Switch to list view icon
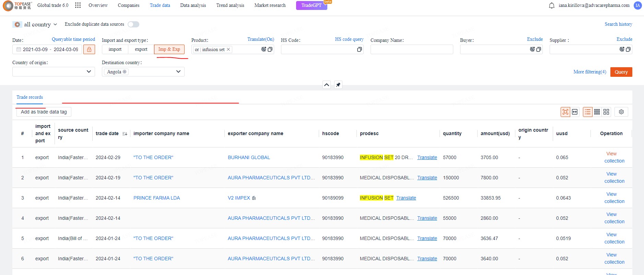The height and width of the screenshot is (275, 644). [x=588, y=112]
